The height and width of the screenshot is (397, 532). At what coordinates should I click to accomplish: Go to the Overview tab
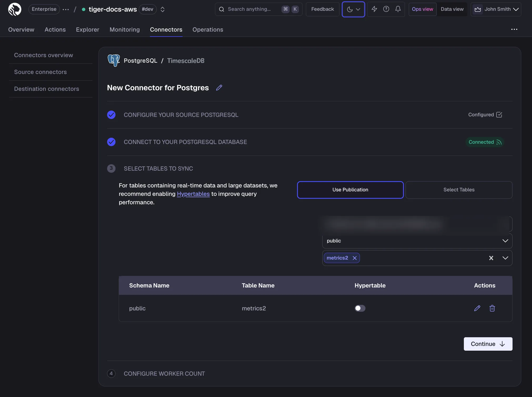tap(21, 29)
